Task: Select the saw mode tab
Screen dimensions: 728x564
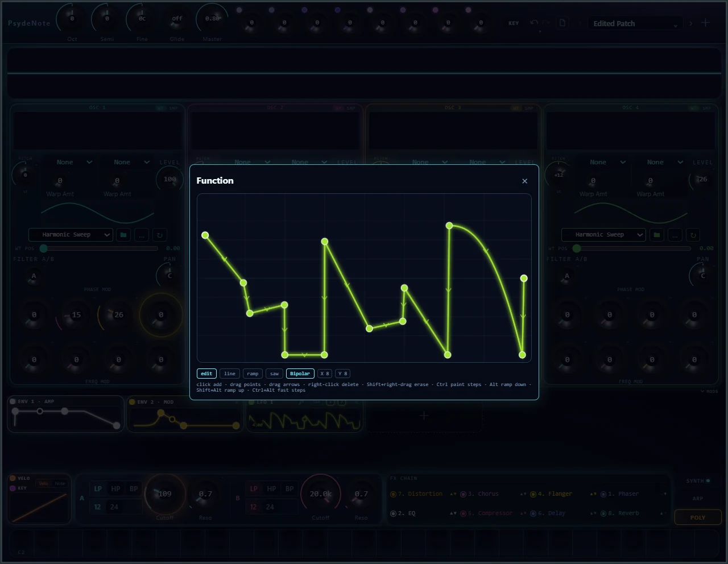Action: coord(274,374)
